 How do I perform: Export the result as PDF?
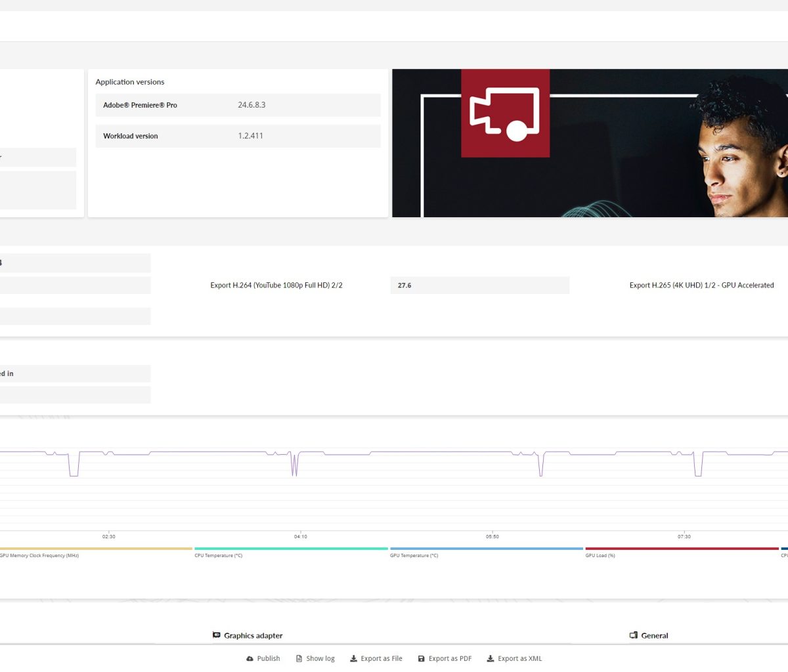tap(445, 658)
